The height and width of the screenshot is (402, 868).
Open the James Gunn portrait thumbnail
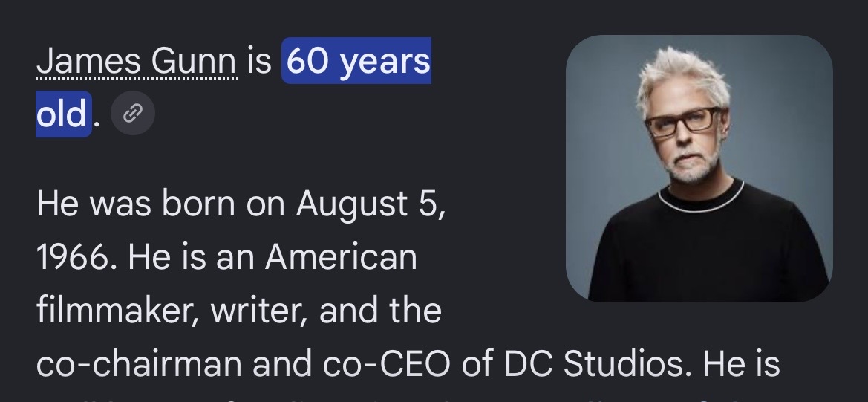tap(699, 169)
